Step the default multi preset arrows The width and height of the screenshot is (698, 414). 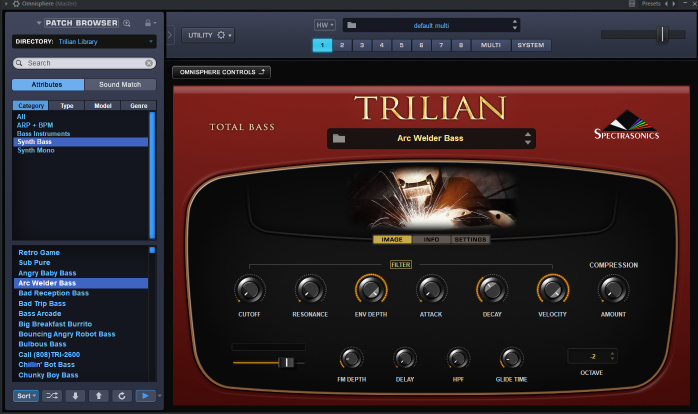coord(515,25)
